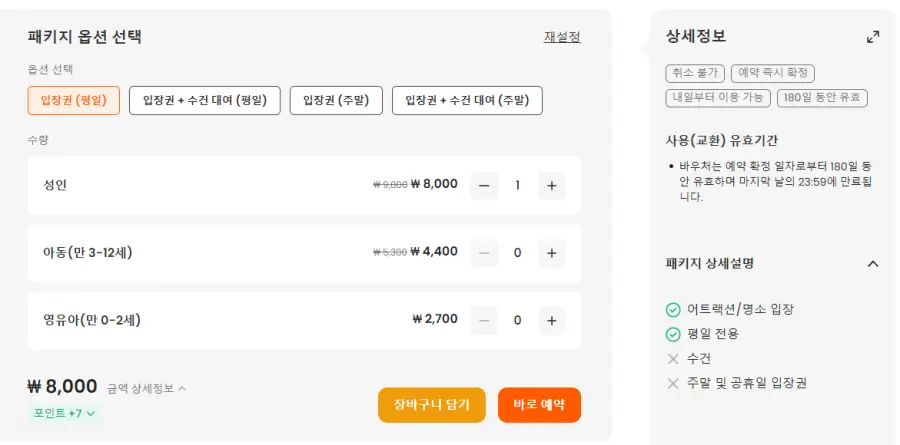Select 입장권 (평일) option
This screenshot has height=445, width=900.
(x=73, y=100)
